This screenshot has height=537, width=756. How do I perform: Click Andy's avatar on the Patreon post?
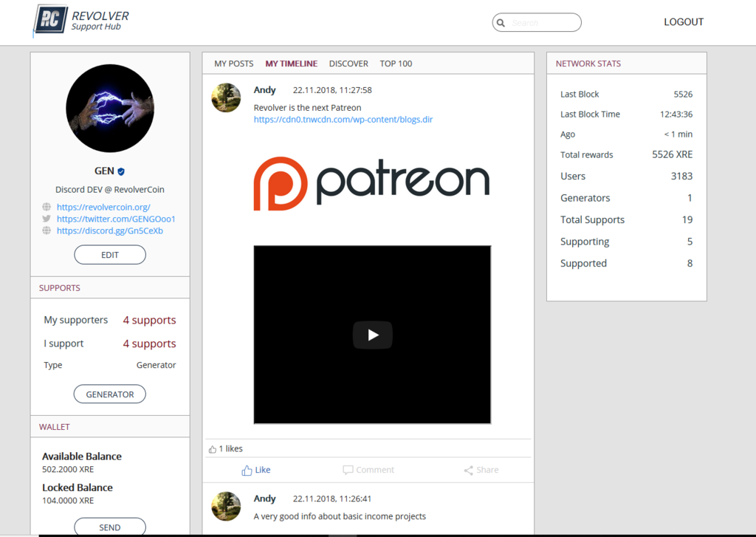coord(226,98)
